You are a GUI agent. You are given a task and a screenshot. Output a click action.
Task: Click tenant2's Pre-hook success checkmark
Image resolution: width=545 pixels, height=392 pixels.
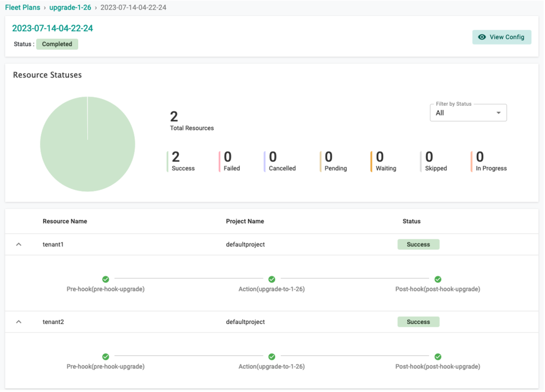[x=105, y=356]
